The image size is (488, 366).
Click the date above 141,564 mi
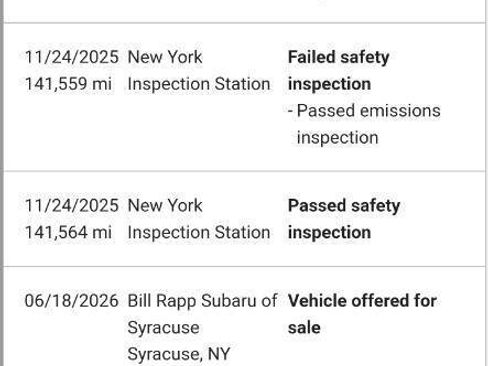pyautogui.click(x=72, y=205)
